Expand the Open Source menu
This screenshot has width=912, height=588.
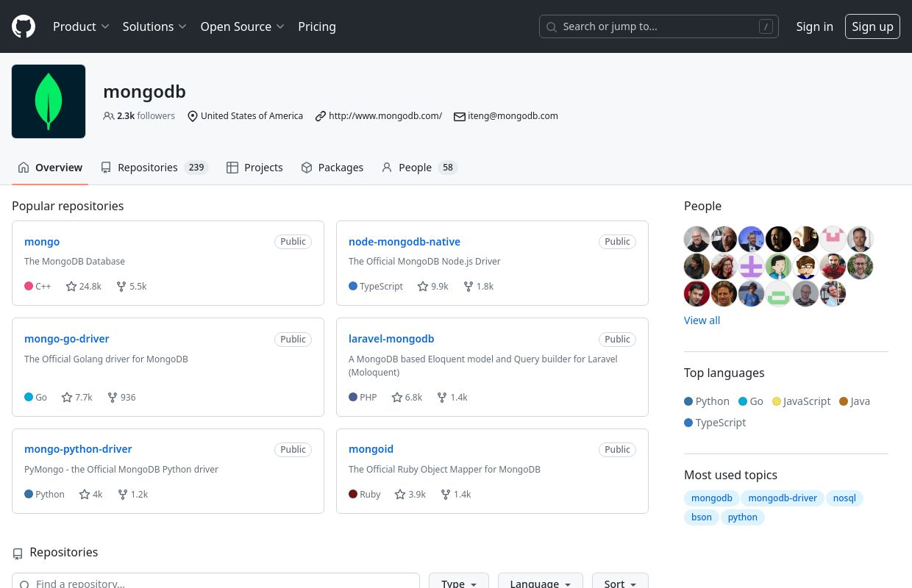[243, 26]
